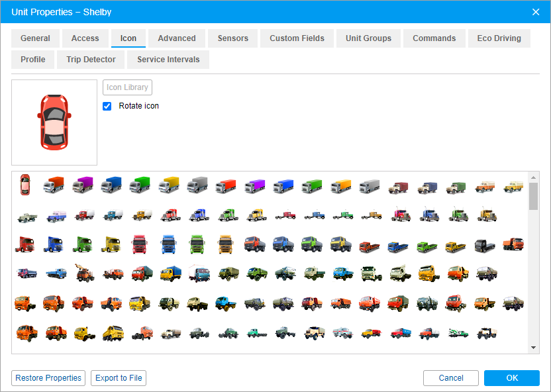
Task: Click the scrollbar down arrow in icon list
Action: click(x=533, y=348)
